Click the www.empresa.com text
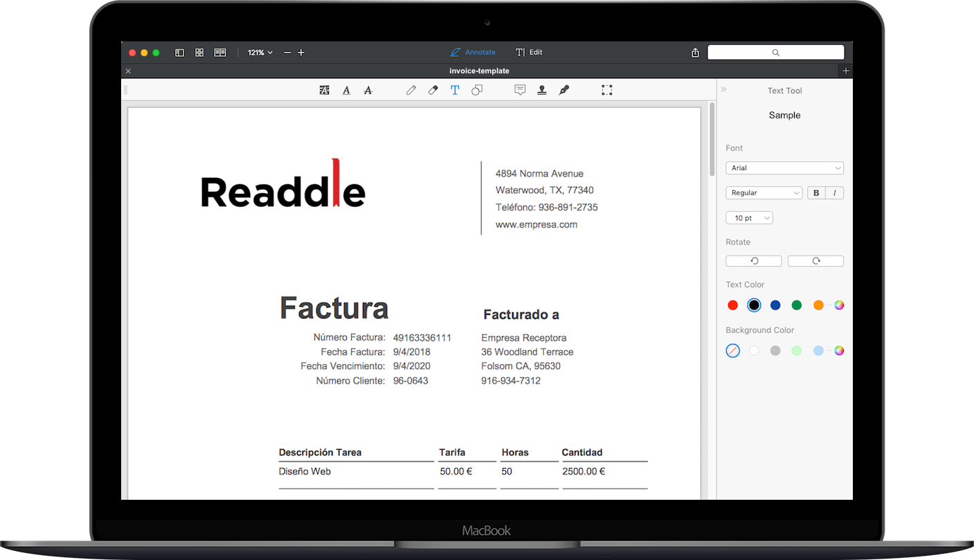Image resolution: width=974 pixels, height=560 pixels. (x=536, y=224)
